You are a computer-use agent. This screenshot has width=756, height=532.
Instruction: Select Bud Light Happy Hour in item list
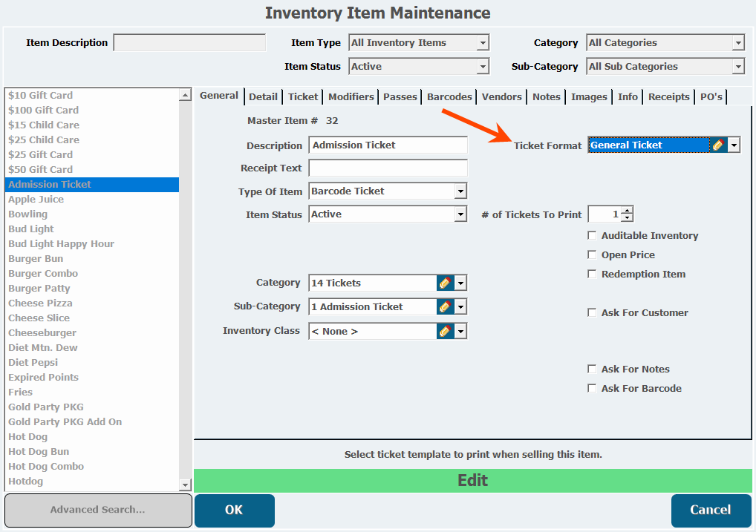61,243
